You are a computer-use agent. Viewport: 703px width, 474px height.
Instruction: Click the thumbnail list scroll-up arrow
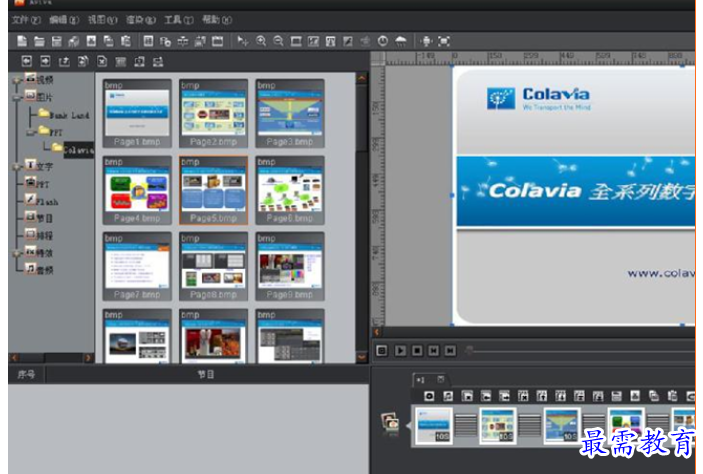pyautogui.click(x=362, y=78)
